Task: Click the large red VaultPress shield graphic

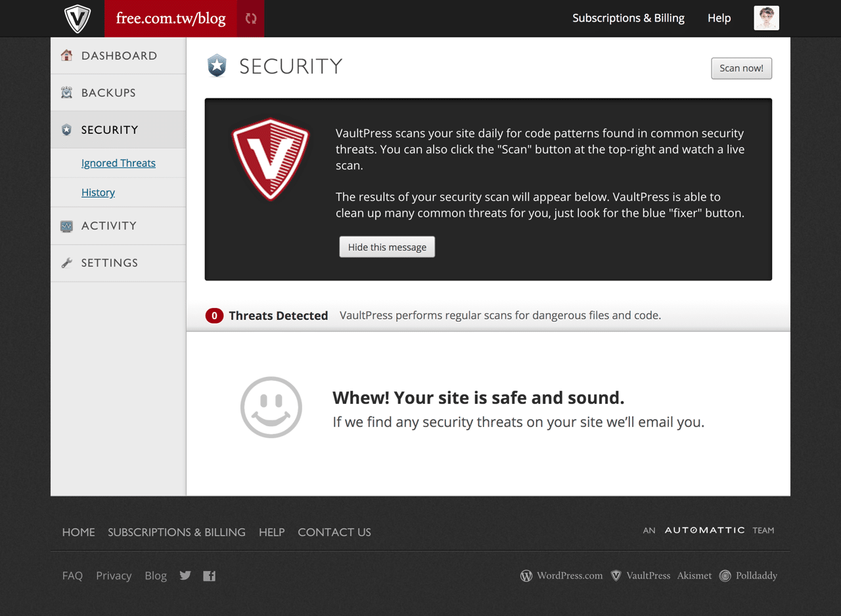Action: [x=270, y=159]
